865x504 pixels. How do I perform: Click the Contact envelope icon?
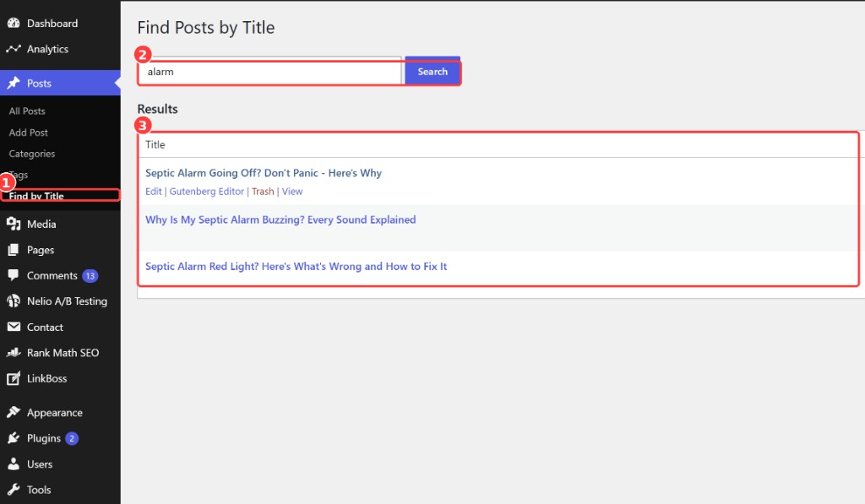point(14,327)
